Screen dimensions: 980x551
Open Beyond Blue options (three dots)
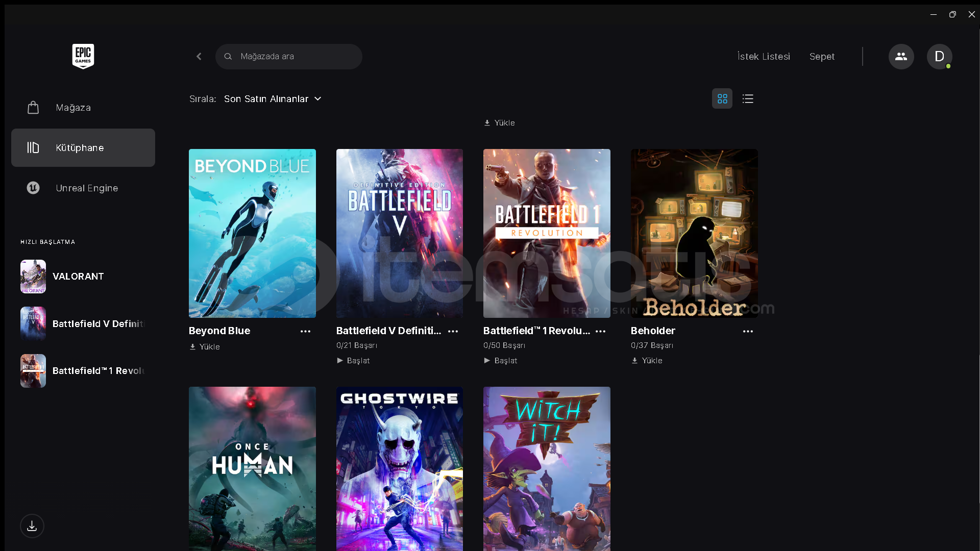tap(305, 331)
